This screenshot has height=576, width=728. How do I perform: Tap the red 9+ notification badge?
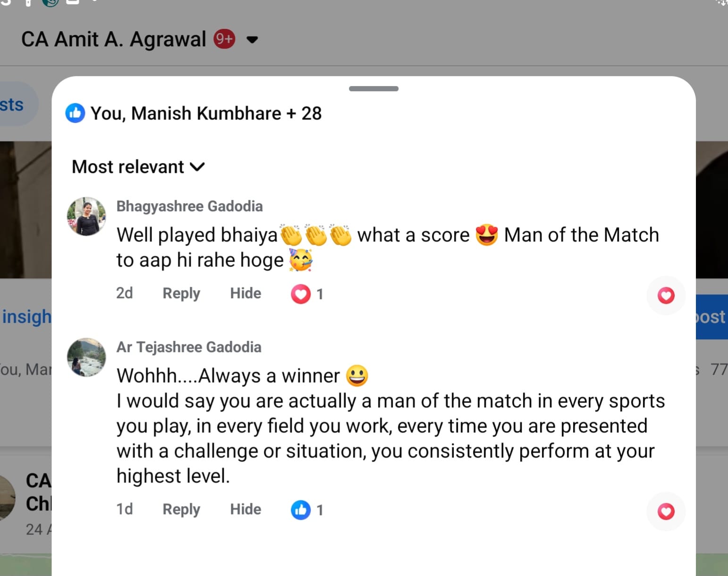click(x=224, y=39)
